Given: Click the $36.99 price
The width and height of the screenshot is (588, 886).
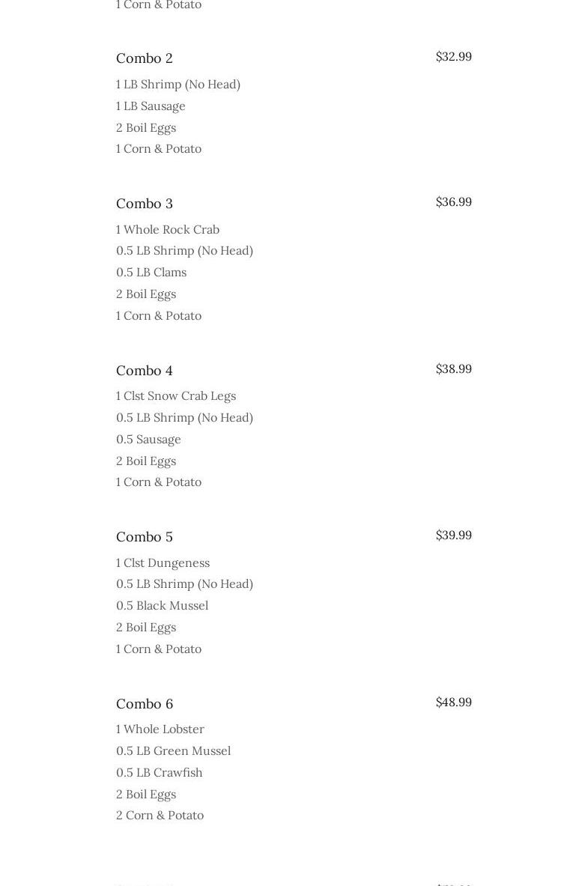Looking at the screenshot, I should pos(453,202).
